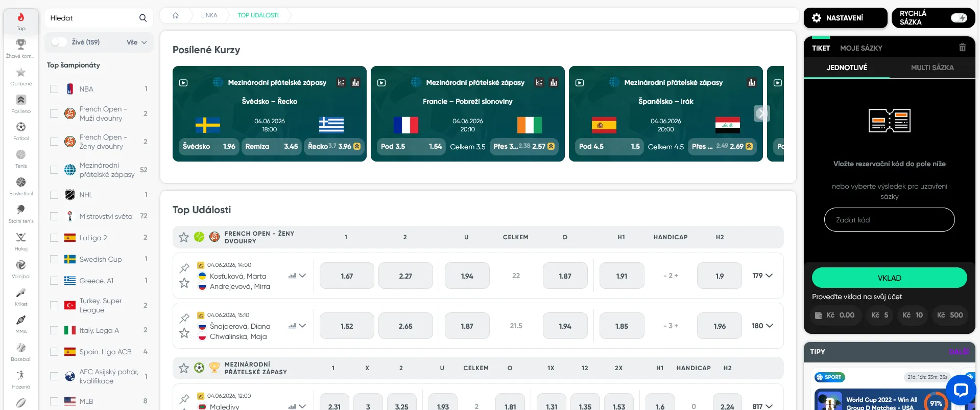
Task: Open the Fotbal sport in sidebar
Action: pos(21,131)
